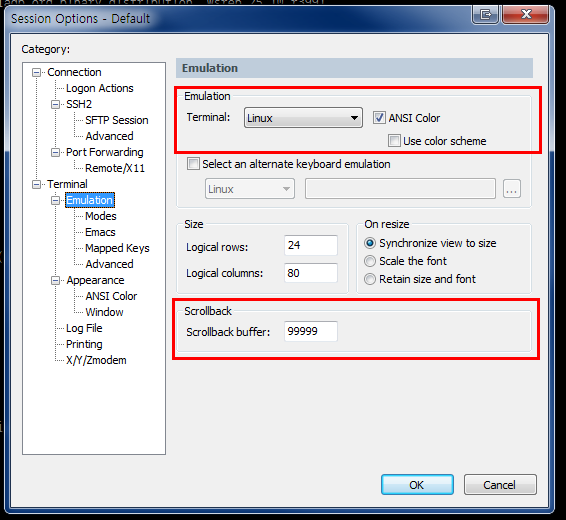Open ANSI Color appearance settings
This screenshot has height=520, width=566.
(x=111, y=296)
